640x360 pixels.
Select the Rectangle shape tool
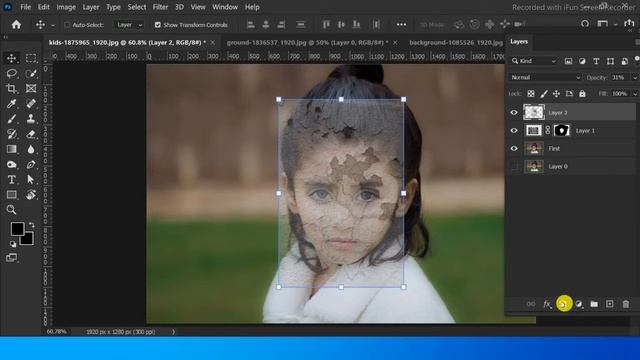(11, 195)
